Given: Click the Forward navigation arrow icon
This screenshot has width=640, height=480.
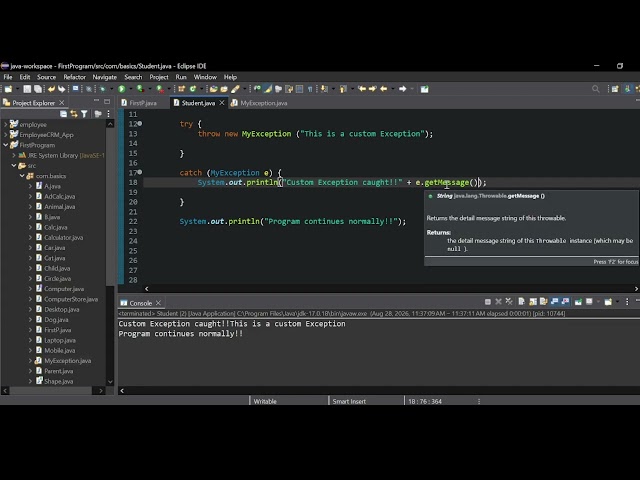Looking at the screenshot, I should pos(402,89).
